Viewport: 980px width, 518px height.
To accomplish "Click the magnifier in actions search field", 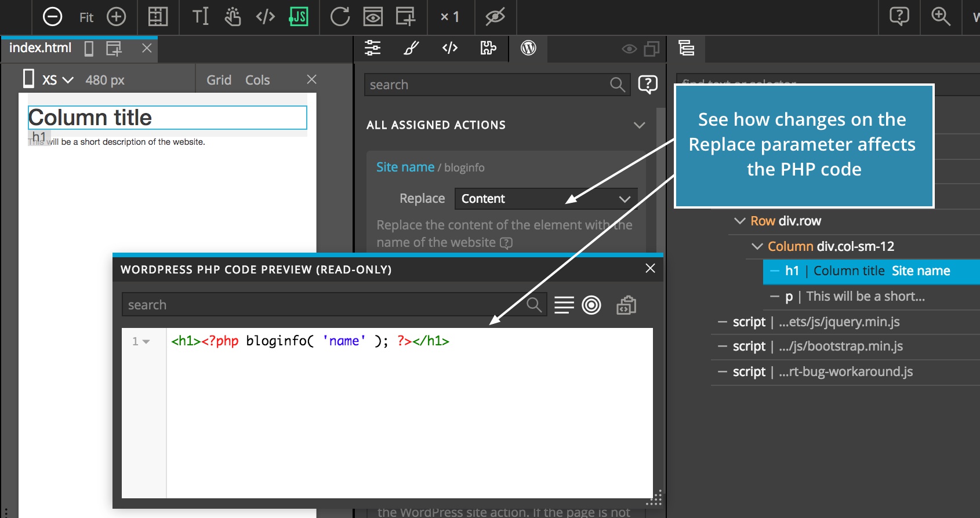I will coord(618,85).
